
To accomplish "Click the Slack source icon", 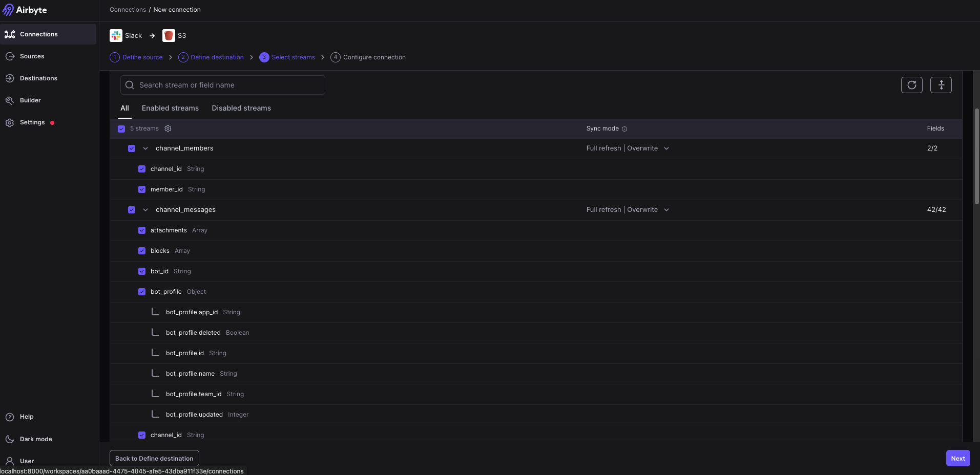I will (116, 35).
